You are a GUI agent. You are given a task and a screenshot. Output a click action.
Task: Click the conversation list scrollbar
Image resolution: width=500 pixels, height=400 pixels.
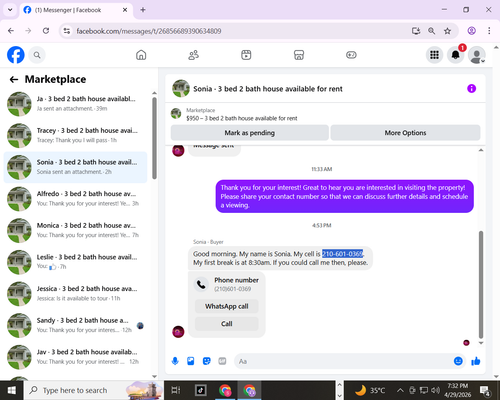(154, 138)
